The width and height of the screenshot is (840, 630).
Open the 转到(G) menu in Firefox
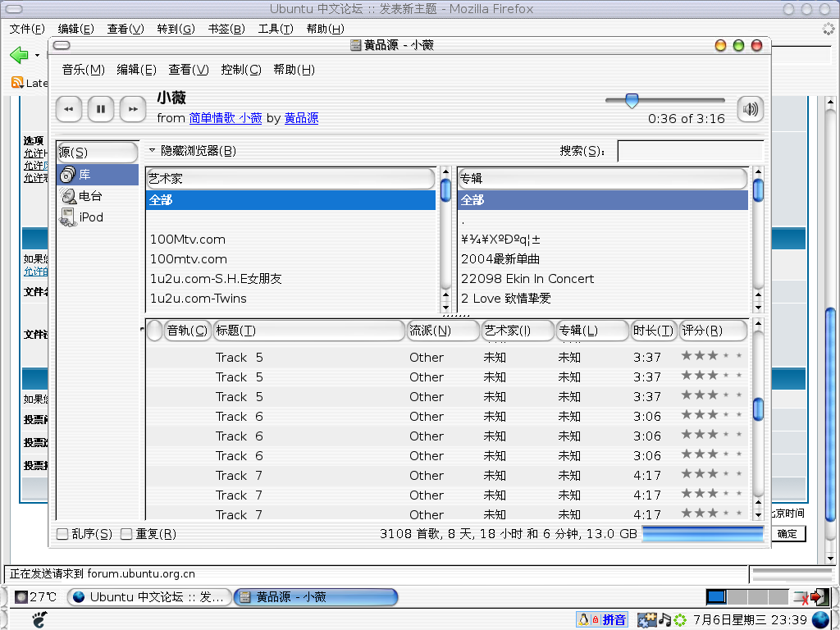176,29
